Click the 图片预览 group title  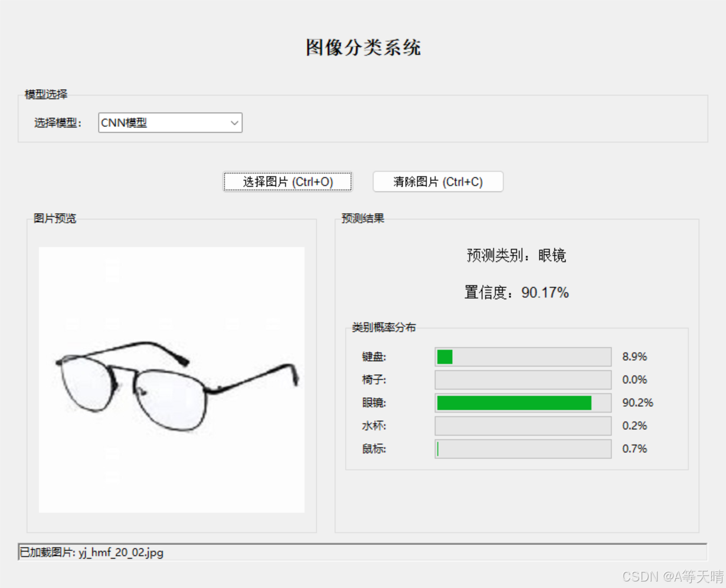click(x=55, y=218)
